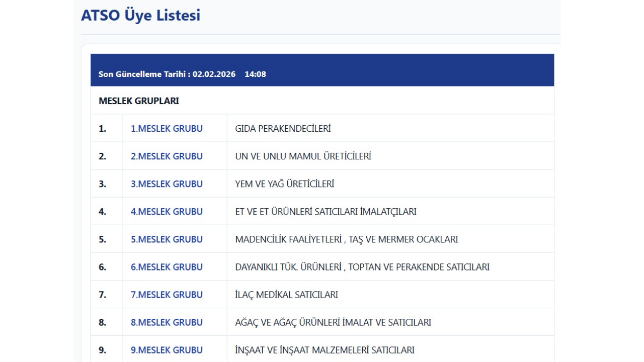
Task: Click the ATSO Üye Listesi heading
Action: click(x=140, y=15)
